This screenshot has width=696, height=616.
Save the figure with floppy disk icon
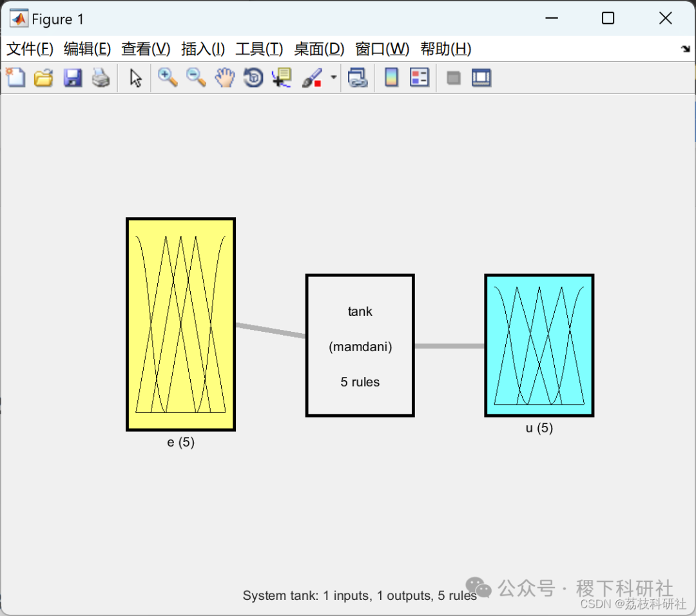(72, 78)
